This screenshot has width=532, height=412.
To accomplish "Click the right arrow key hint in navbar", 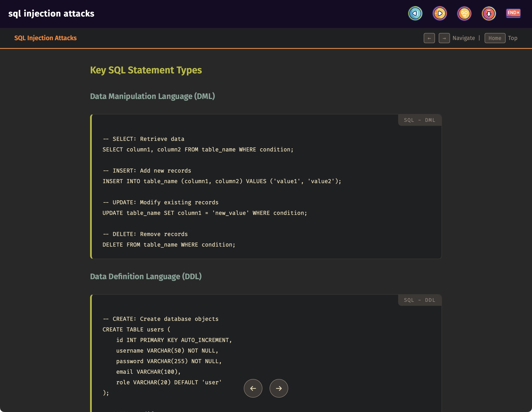I will (x=444, y=38).
